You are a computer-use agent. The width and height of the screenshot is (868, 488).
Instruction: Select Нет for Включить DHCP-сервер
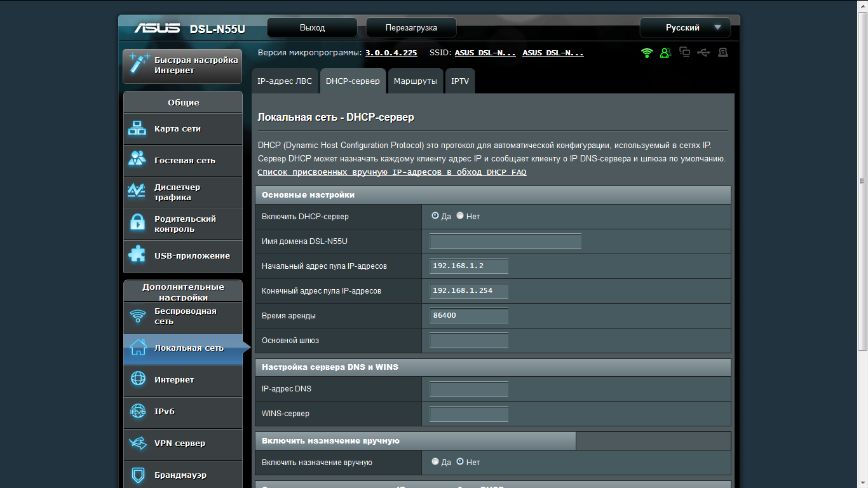(460, 215)
